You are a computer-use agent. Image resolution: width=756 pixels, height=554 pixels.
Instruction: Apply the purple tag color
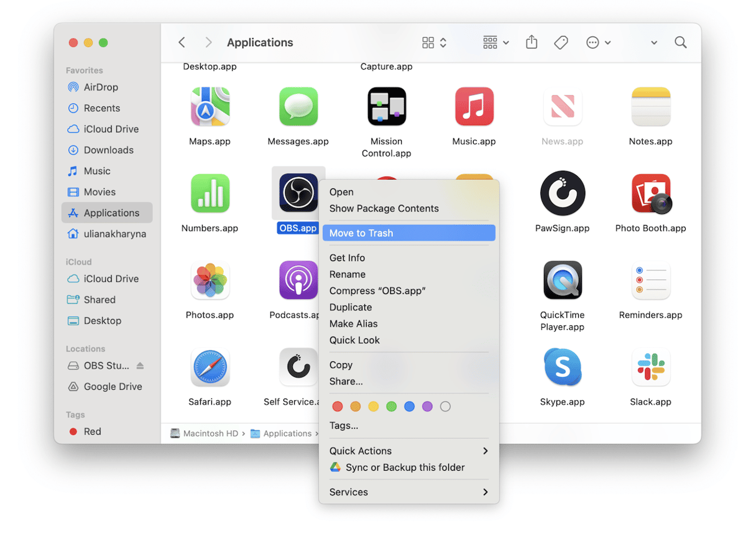tap(427, 407)
